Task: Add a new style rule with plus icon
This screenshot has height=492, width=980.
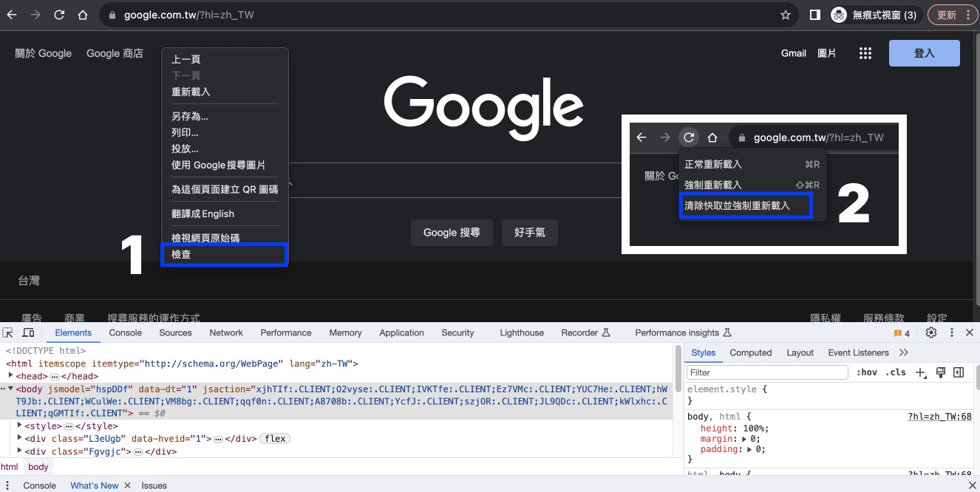Action: tap(920, 372)
